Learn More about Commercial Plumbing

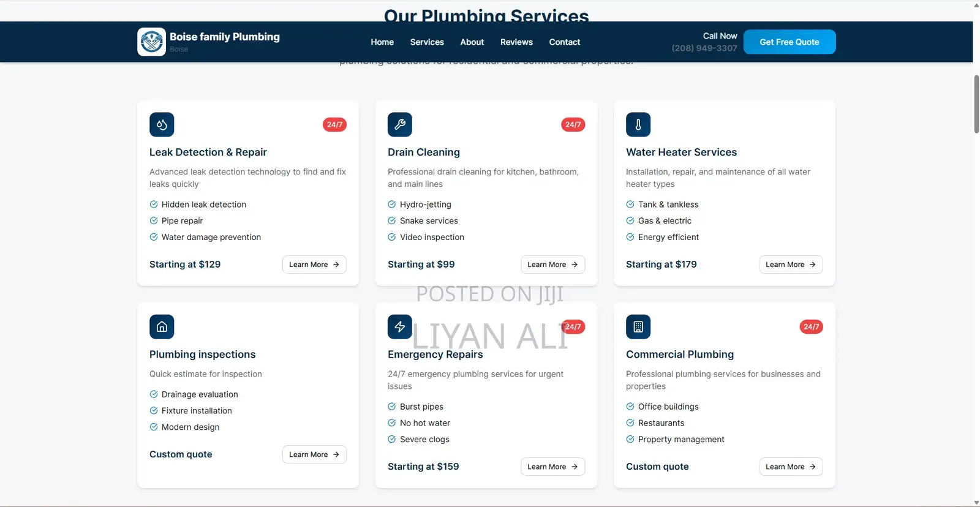[791, 467]
